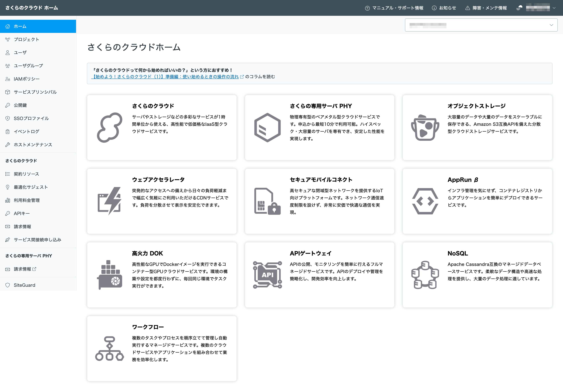Click the ワークフロー card title

(x=148, y=327)
